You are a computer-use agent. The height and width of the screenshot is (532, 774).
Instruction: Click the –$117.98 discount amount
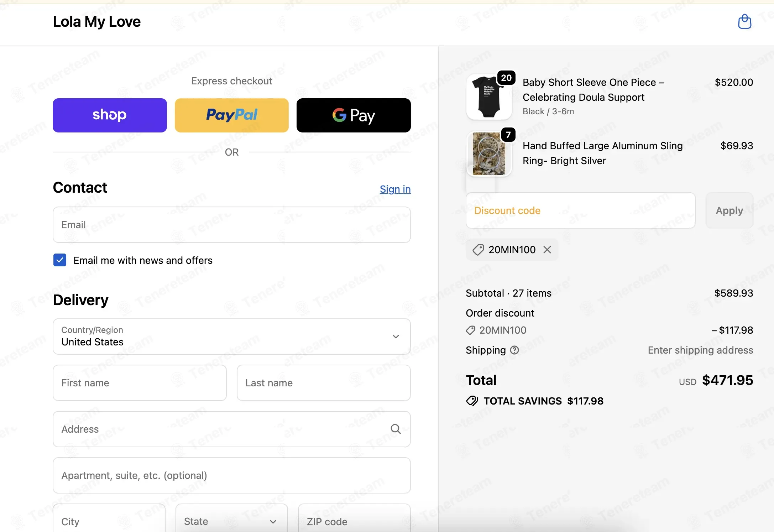(732, 330)
